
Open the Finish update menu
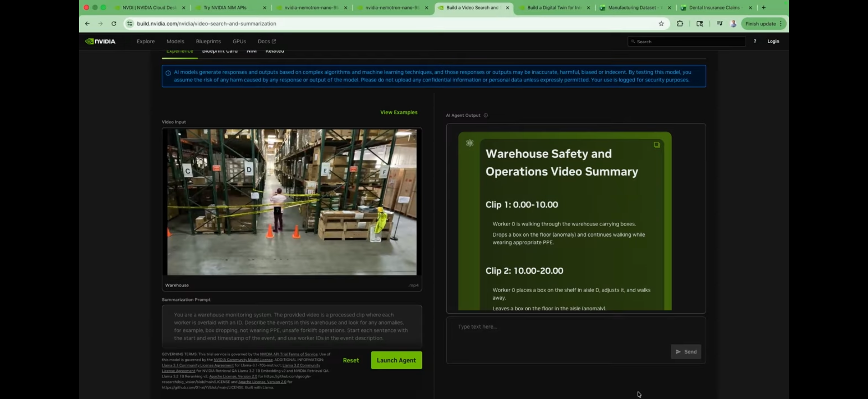pyautogui.click(x=763, y=23)
